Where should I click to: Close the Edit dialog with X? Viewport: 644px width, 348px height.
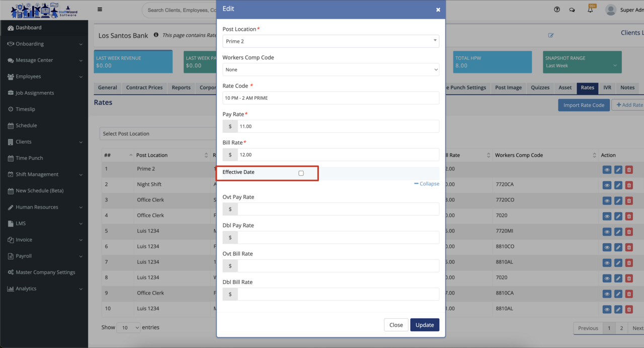click(438, 10)
